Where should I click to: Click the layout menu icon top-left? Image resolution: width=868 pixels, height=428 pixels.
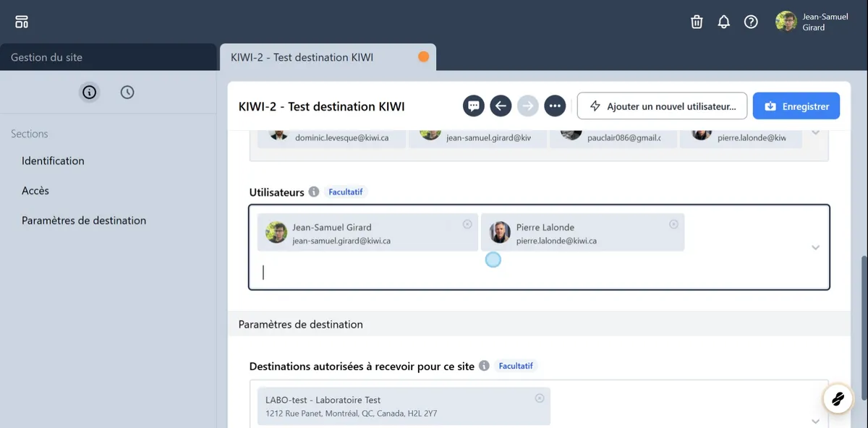22,22
